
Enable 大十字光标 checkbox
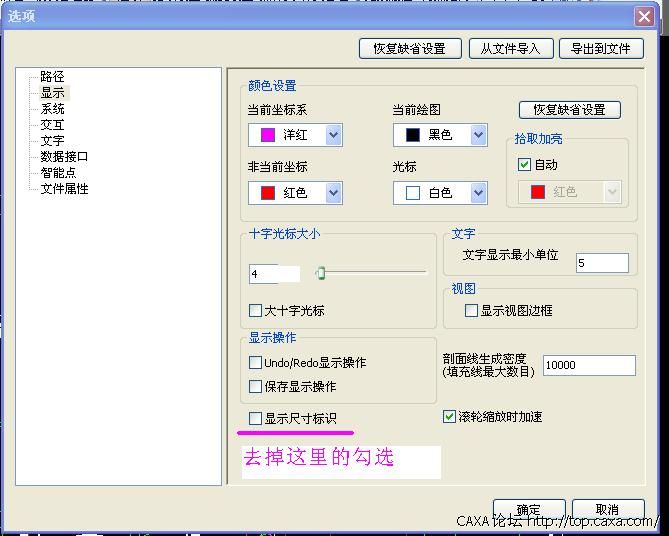tap(256, 311)
